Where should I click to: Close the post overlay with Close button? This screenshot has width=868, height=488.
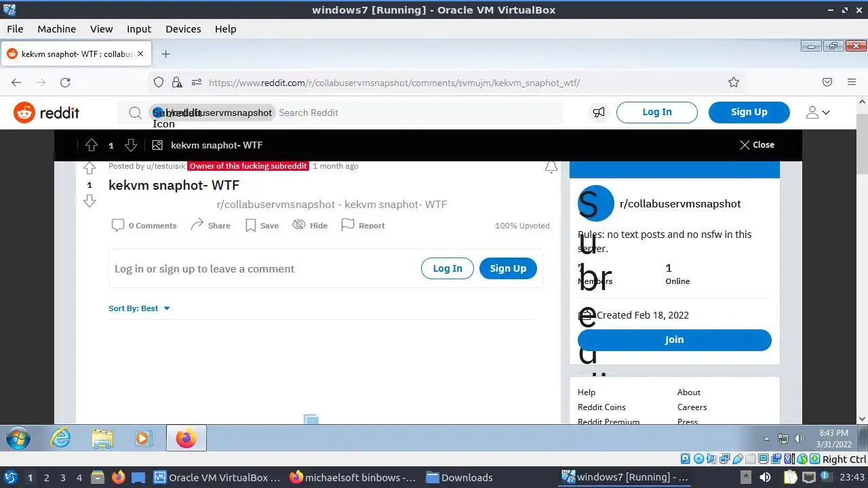pyautogui.click(x=757, y=145)
